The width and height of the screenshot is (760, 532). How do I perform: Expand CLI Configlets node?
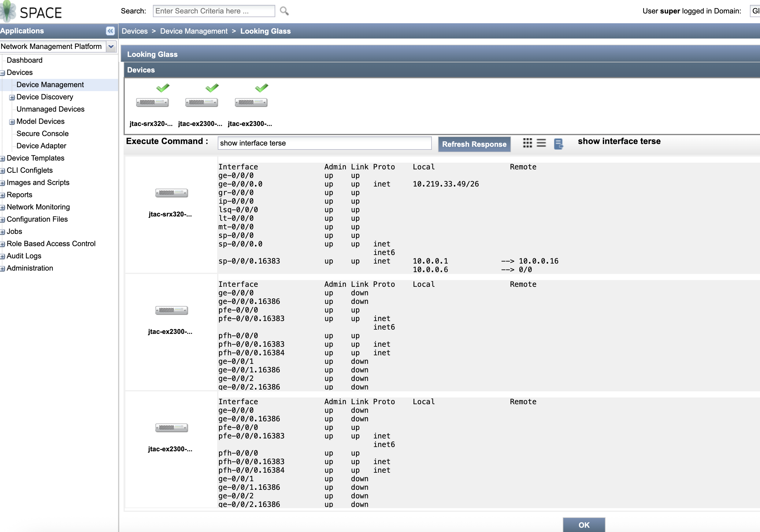click(x=3, y=171)
